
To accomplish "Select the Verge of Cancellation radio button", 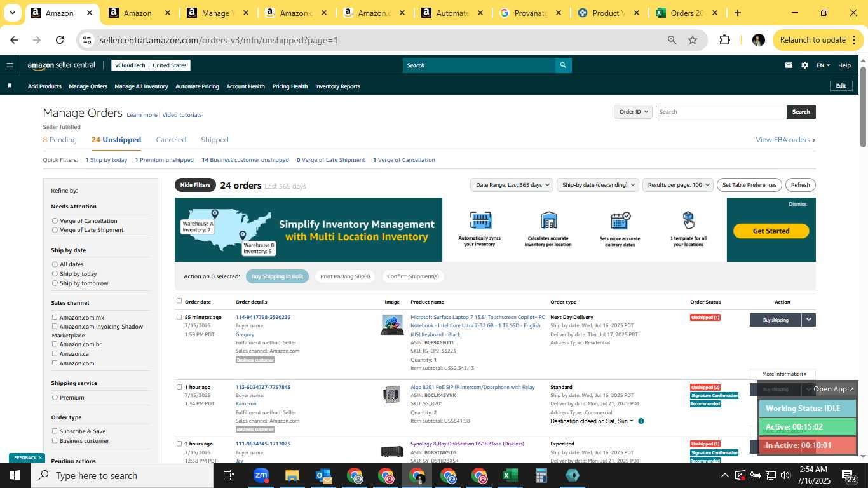I will click(55, 221).
